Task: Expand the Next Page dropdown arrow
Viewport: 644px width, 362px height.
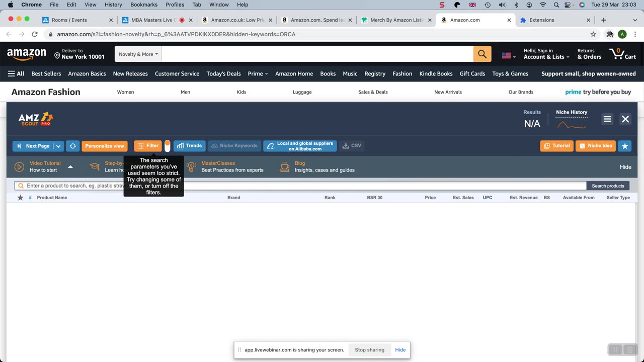Action: pyautogui.click(x=58, y=146)
